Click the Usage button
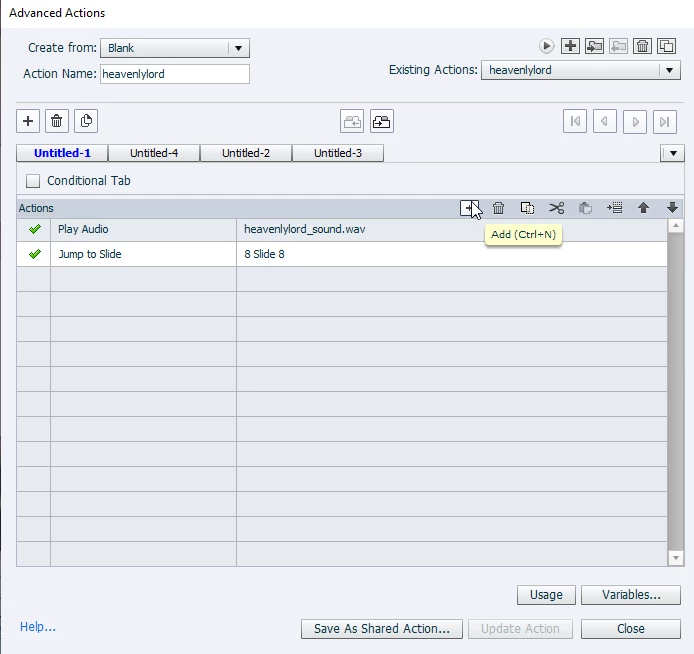Viewport: 694px width, 654px height. [546, 595]
